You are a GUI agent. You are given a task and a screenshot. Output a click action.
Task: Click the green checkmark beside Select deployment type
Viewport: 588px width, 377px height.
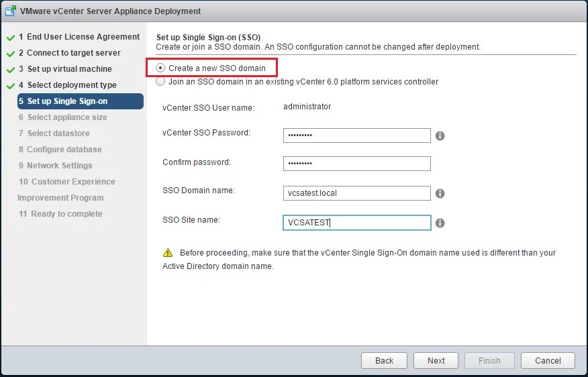pyautogui.click(x=11, y=85)
